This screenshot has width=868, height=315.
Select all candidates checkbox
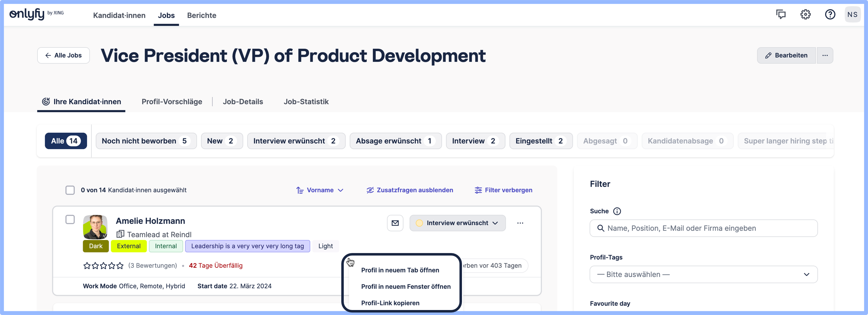coord(70,190)
